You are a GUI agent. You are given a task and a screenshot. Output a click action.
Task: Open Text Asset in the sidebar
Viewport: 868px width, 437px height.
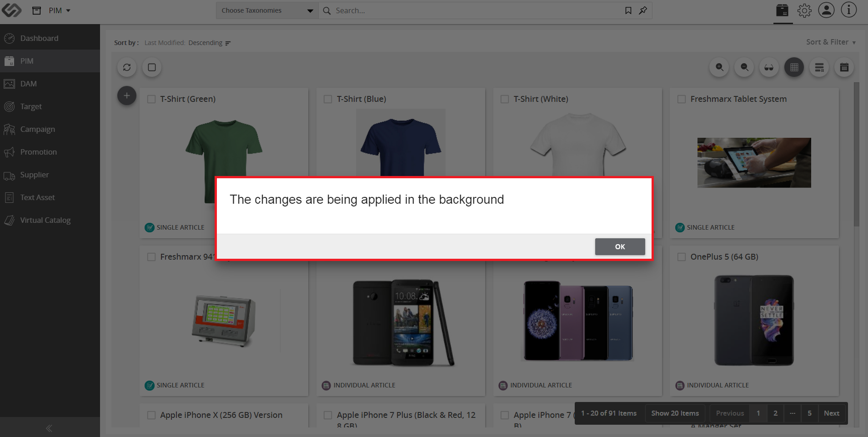[50, 197]
